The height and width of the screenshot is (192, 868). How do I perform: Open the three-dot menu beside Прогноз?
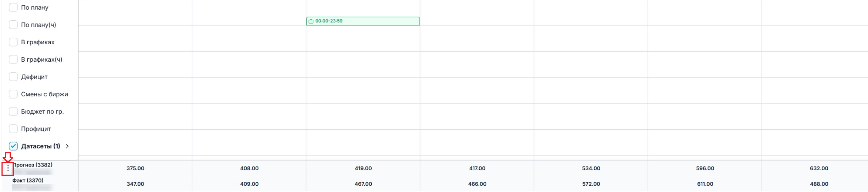click(x=8, y=169)
